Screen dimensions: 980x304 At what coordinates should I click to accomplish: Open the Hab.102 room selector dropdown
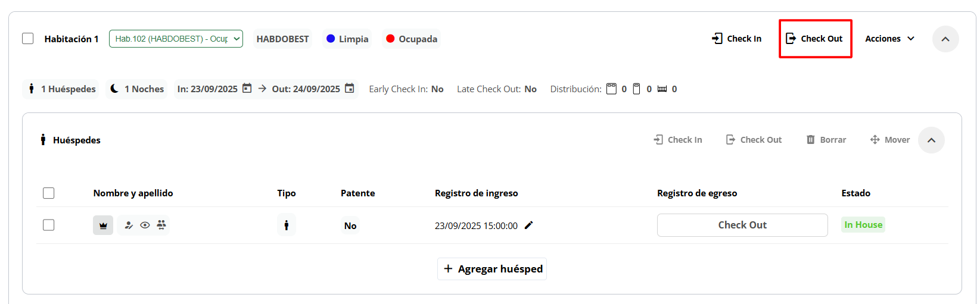coord(176,39)
